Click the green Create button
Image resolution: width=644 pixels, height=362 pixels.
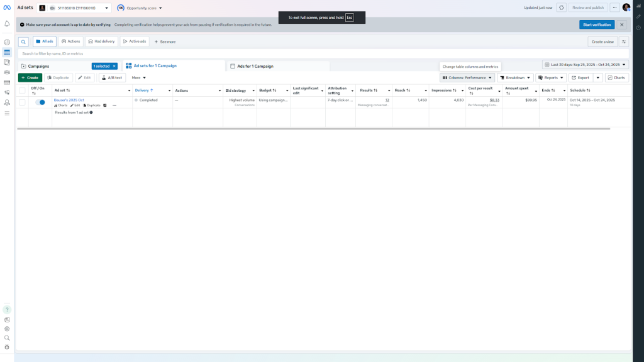[x=30, y=78]
